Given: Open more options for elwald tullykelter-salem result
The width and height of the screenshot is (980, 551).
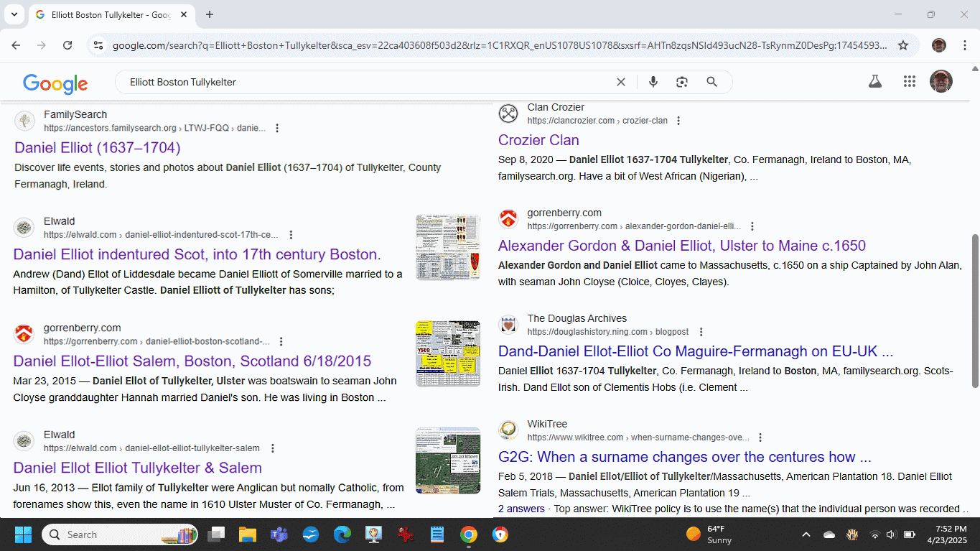Looking at the screenshot, I should (273, 448).
